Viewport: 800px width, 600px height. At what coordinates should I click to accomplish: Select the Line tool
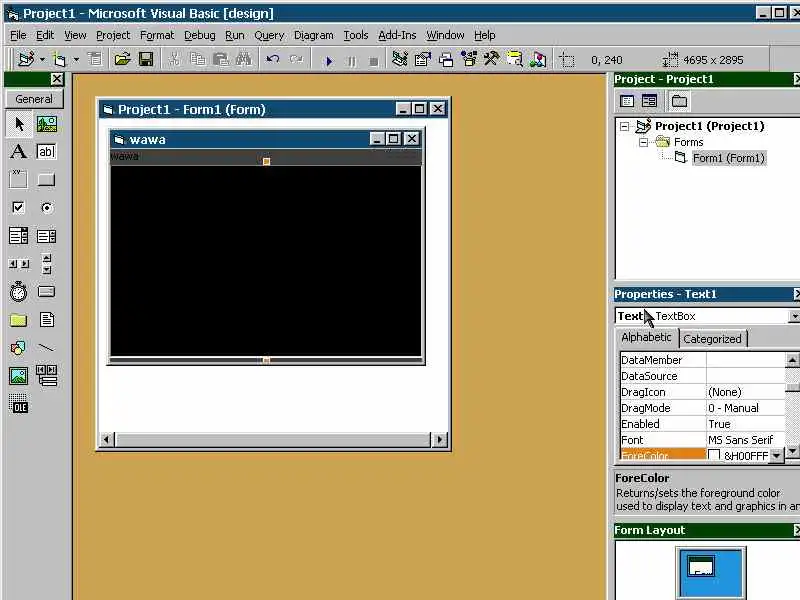[46, 348]
